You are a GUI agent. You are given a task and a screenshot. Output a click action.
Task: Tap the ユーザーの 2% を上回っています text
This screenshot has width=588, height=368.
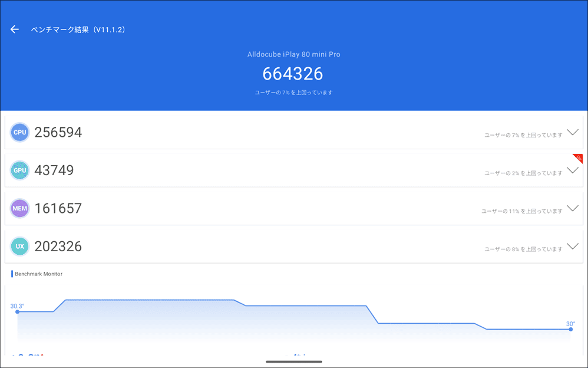[x=524, y=173]
